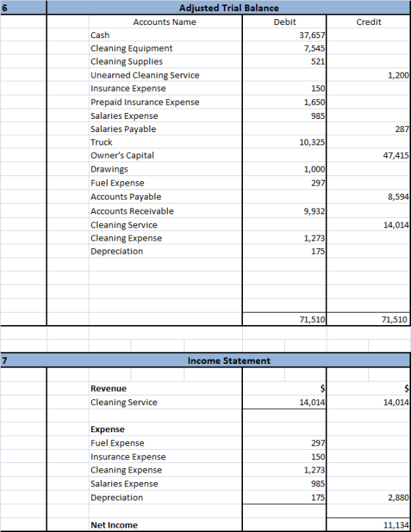This screenshot has width=411, height=532.
Task: Select the Drawings account cell
Action: [166, 169]
